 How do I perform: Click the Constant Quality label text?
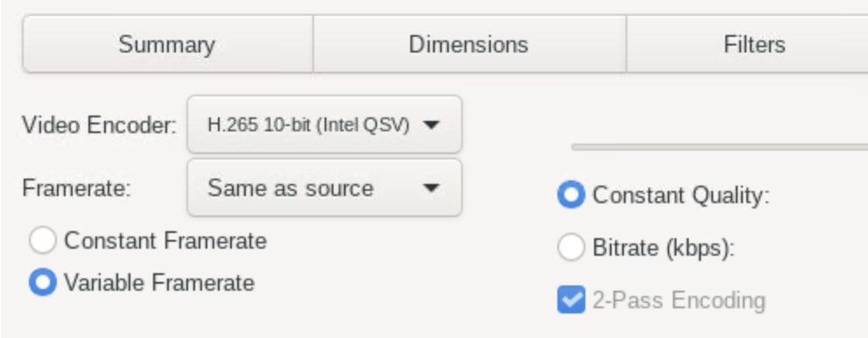[681, 195]
